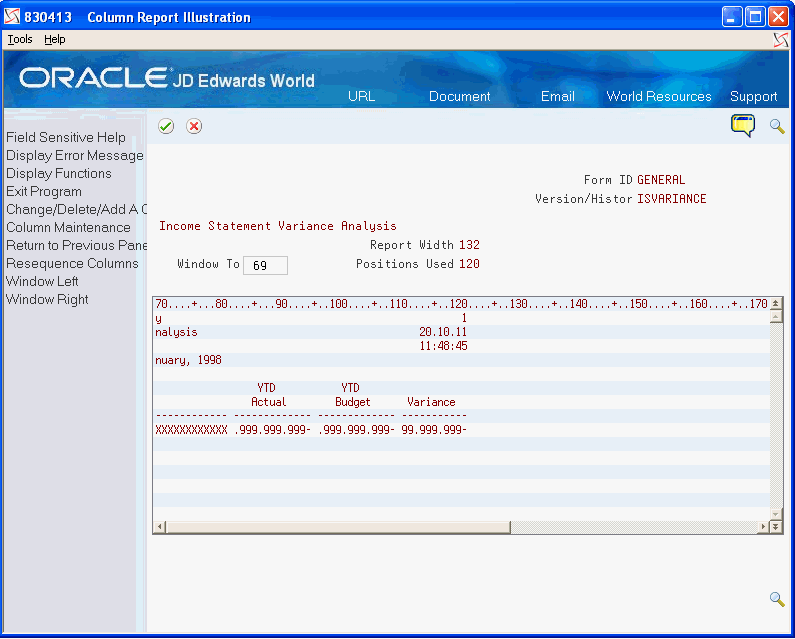Click the JD Edwards logo icon beside Help
This screenshot has width=795, height=639.
(781, 40)
